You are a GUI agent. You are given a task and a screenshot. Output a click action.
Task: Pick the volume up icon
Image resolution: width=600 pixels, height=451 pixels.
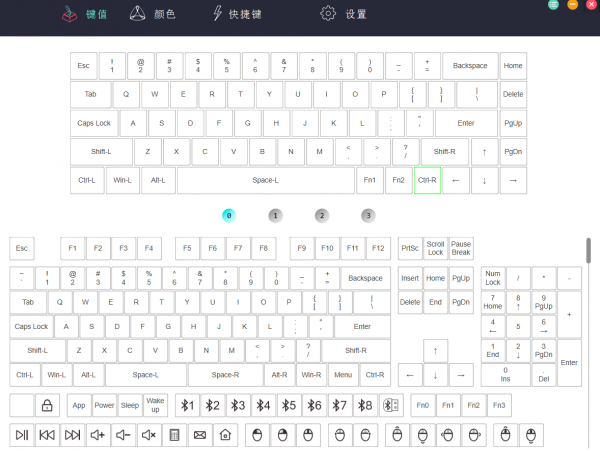pyautogui.click(x=98, y=435)
